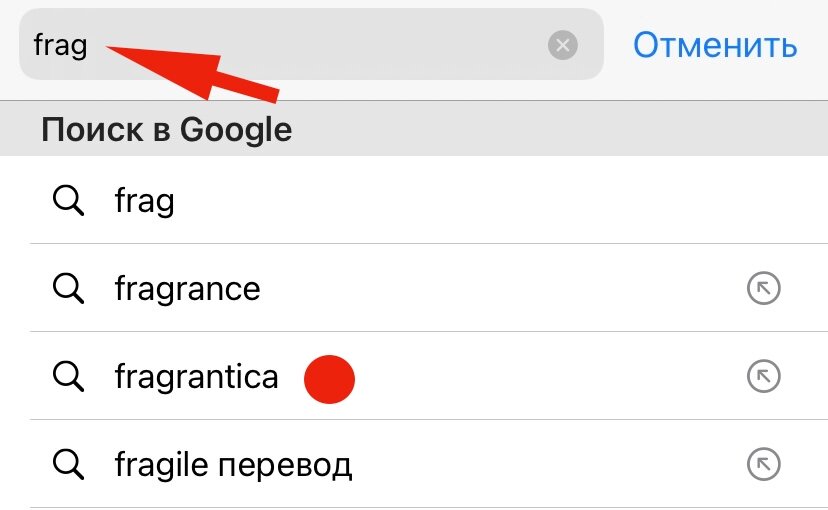Fill in 'fragrance' using its arrow icon
Screen dimensions: 828x510
[763, 289]
